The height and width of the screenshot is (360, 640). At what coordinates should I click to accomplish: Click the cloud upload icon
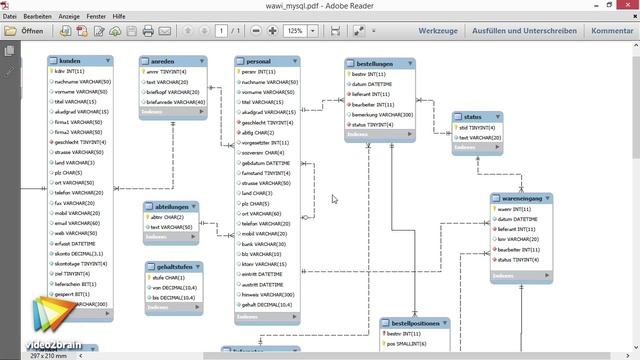[115, 31]
